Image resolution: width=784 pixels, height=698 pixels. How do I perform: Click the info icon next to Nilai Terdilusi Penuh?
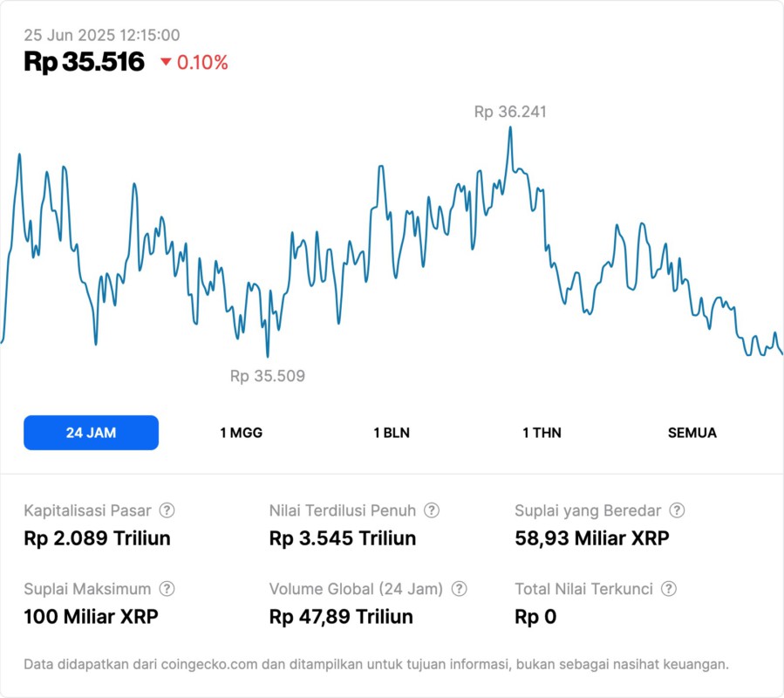pos(432,510)
